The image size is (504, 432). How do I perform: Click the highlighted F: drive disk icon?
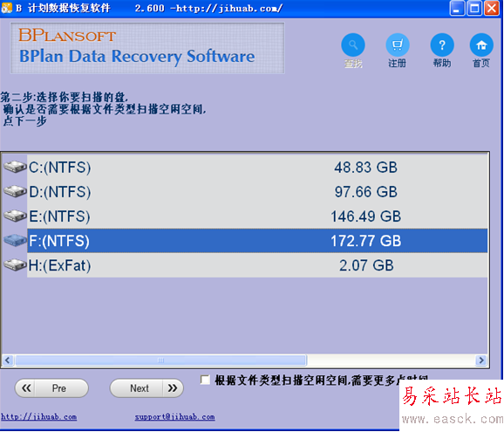click(x=15, y=241)
